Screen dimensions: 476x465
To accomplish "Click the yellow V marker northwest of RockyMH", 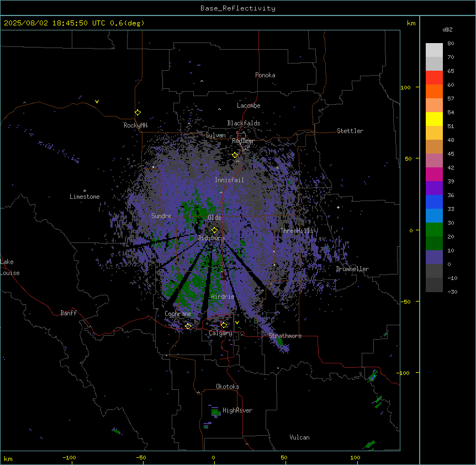I will click(x=97, y=102).
